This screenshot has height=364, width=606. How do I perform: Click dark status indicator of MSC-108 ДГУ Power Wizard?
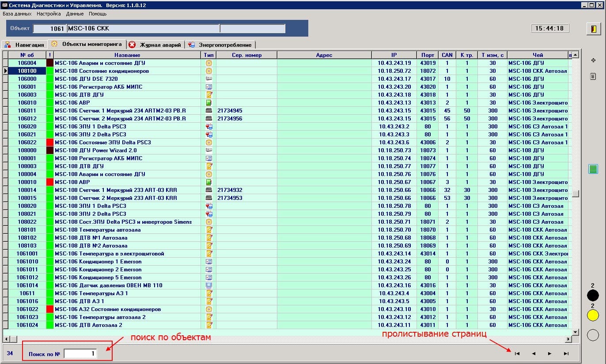tap(50, 150)
